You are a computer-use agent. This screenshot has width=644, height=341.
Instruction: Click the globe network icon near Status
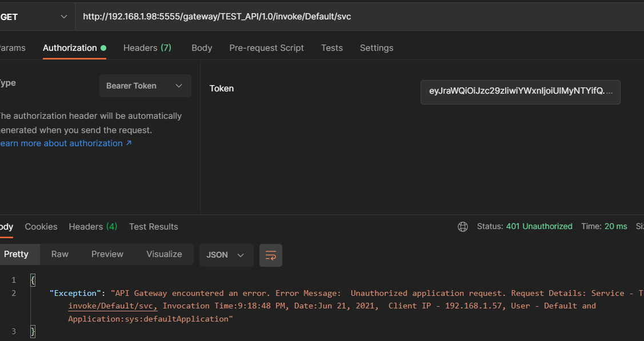click(x=463, y=227)
